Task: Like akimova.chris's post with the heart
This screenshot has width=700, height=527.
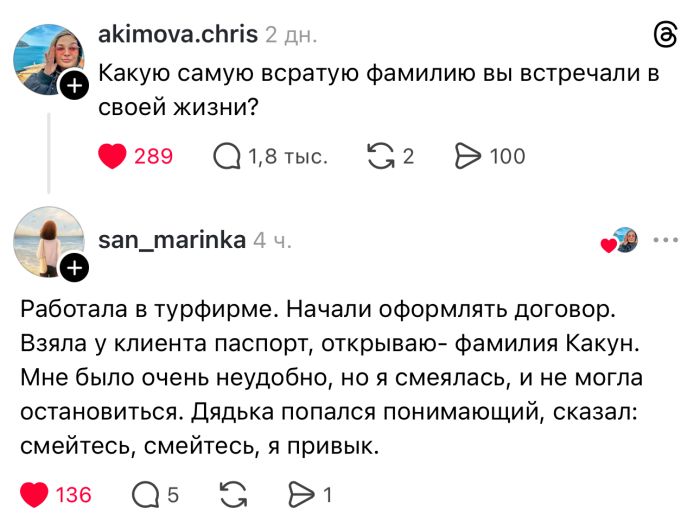Action: (113, 156)
